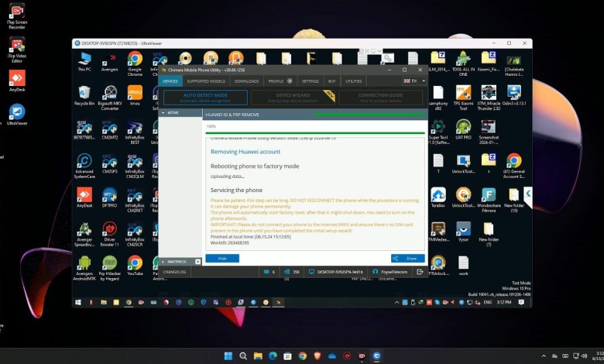Click the Removing Huawei account log heading
The height and width of the screenshot is (364, 604).
point(245,152)
